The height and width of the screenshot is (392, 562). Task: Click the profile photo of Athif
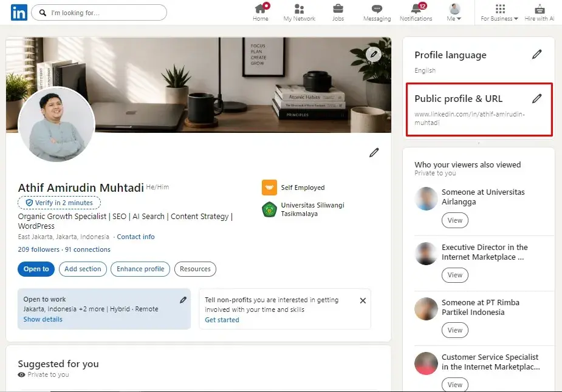click(x=57, y=124)
